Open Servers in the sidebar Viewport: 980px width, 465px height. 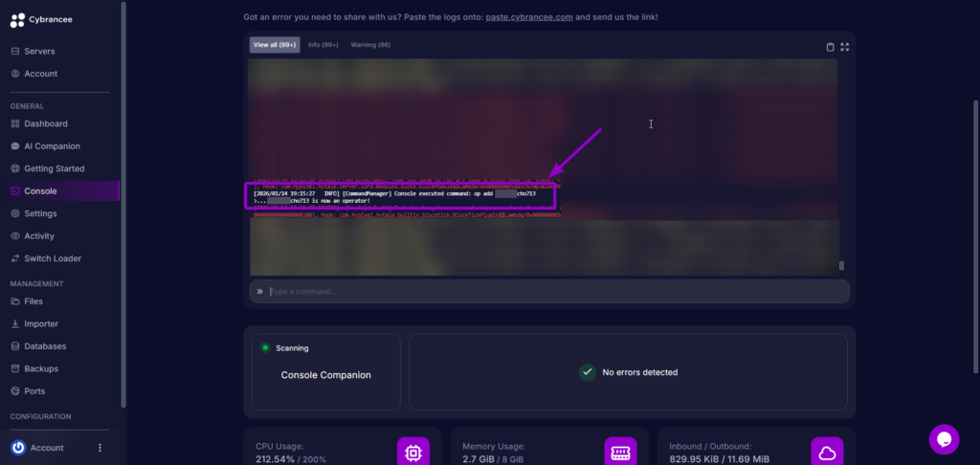pos(38,51)
